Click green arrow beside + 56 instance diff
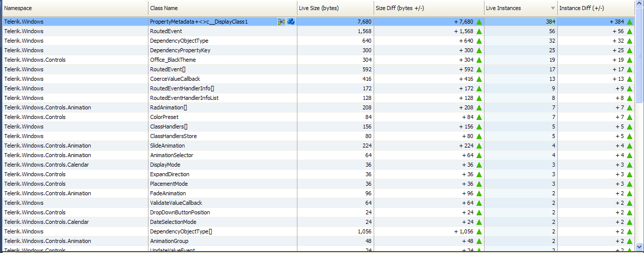 (x=629, y=32)
